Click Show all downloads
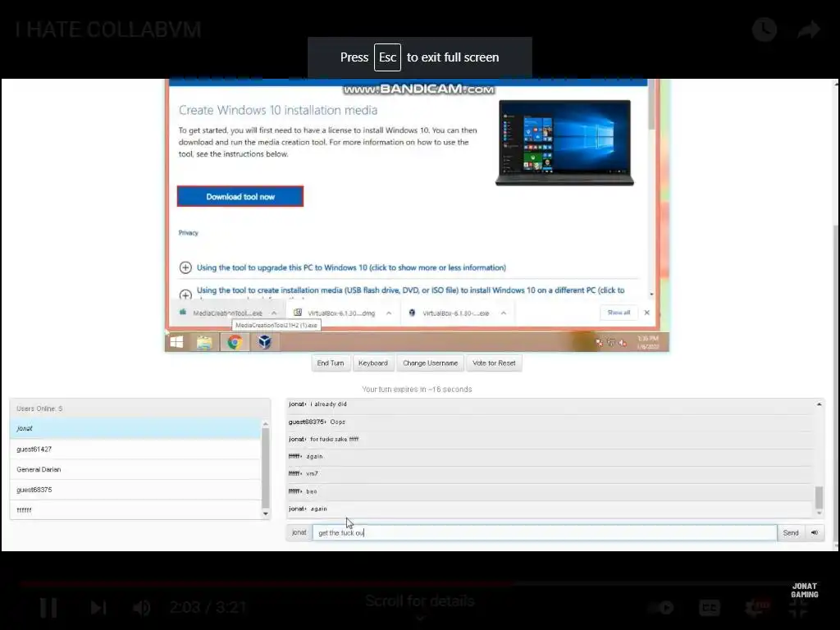 pos(619,313)
